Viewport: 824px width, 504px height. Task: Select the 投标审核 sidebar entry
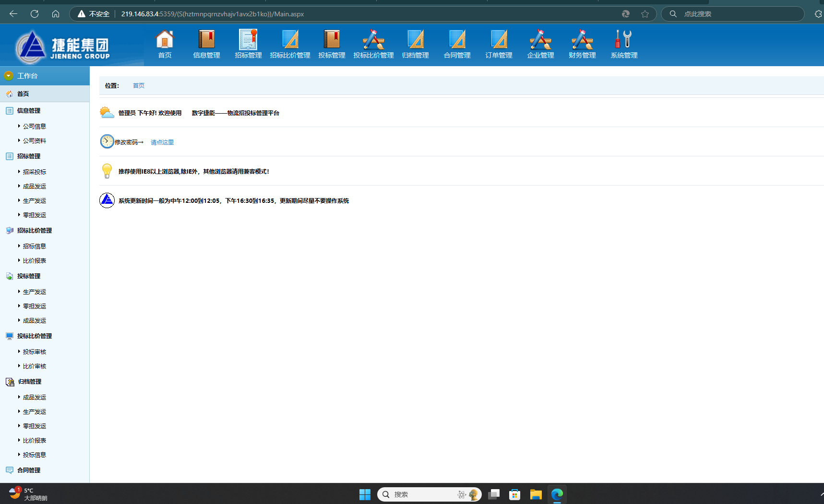pos(35,352)
